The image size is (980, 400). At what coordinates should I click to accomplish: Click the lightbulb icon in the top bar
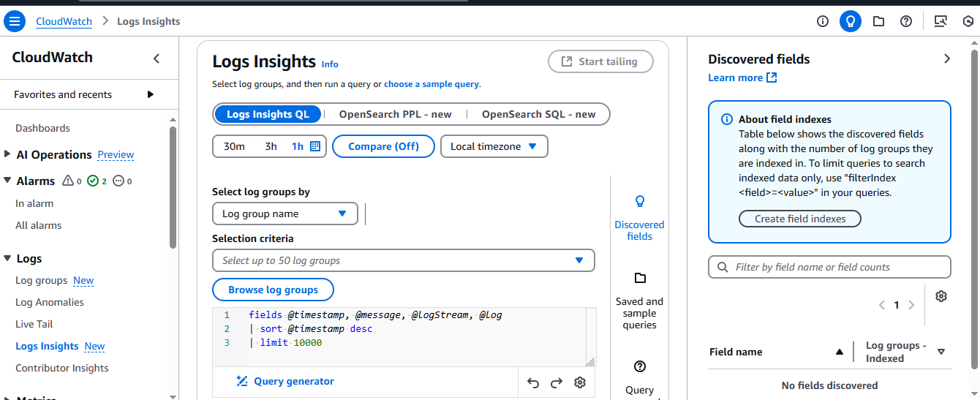coord(850,21)
